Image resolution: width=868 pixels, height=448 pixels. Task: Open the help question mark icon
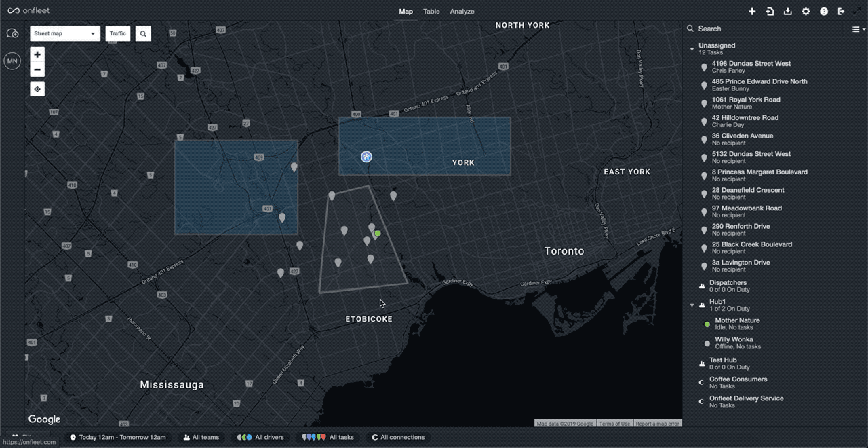pyautogui.click(x=823, y=12)
